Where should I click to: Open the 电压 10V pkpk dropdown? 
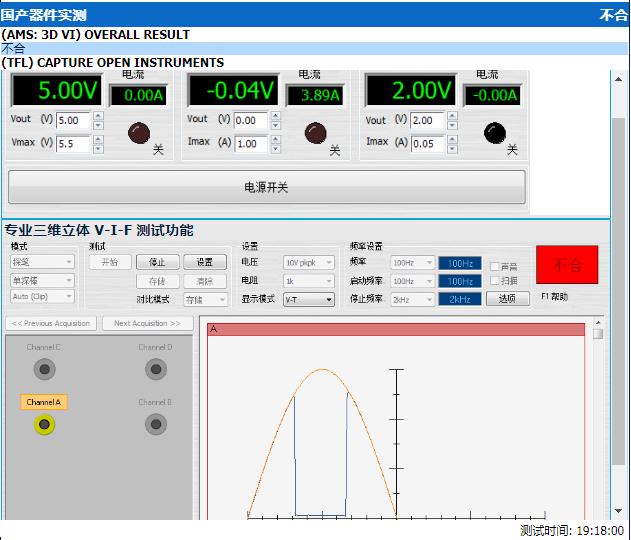tap(309, 263)
